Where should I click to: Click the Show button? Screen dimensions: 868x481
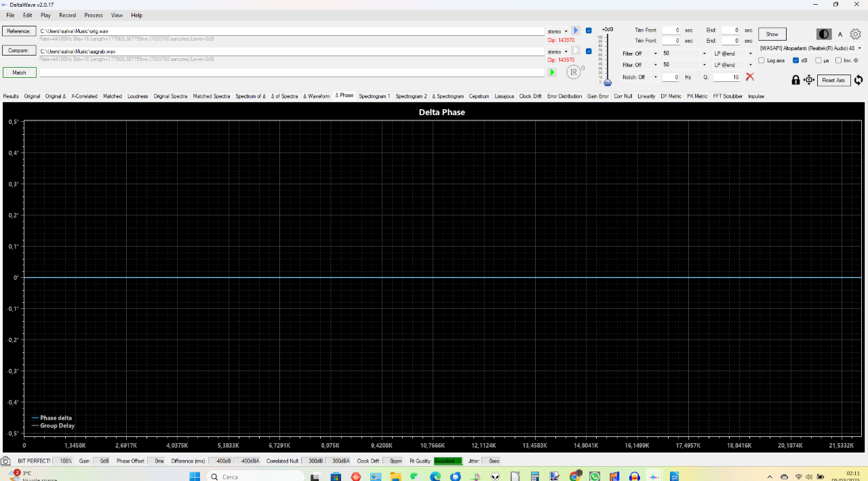tap(772, 34)
